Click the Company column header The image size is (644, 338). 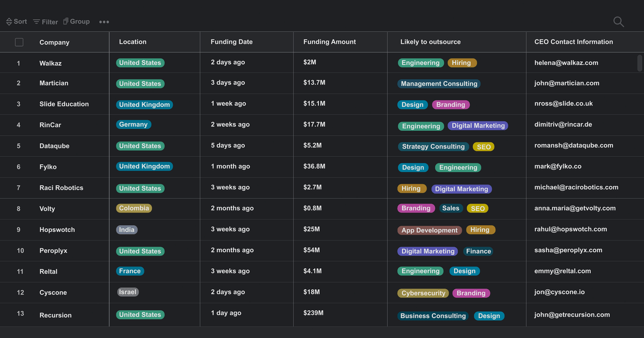pyautogui.click(x=54, y=42)
